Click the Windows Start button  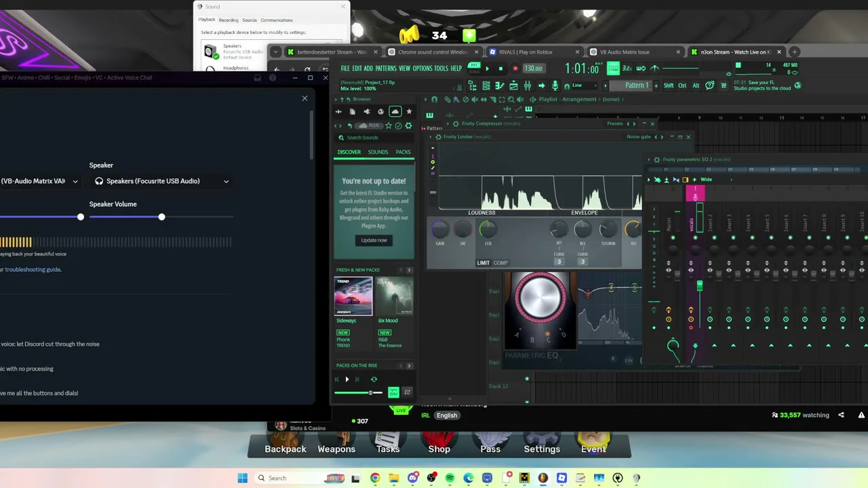tap(242, 478)
